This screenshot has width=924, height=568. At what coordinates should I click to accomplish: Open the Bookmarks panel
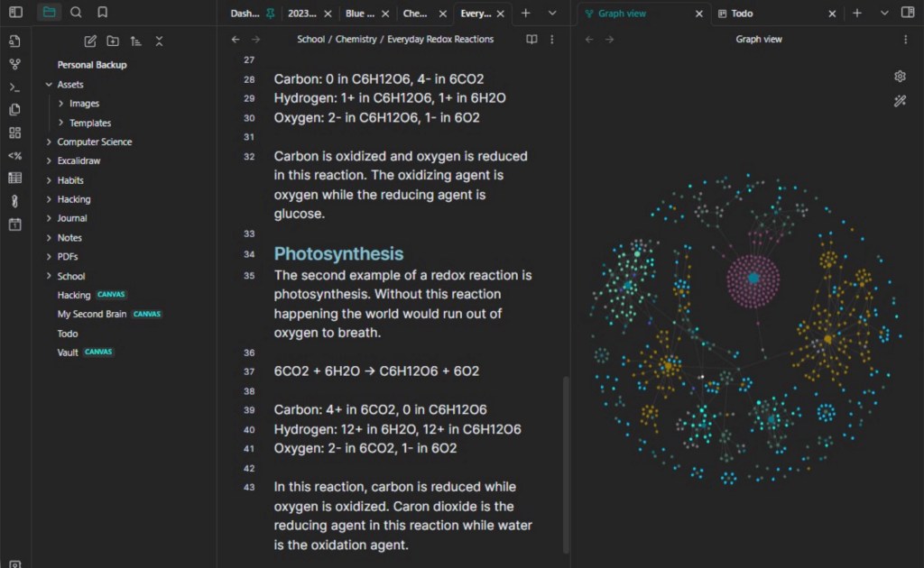(102, 13)
